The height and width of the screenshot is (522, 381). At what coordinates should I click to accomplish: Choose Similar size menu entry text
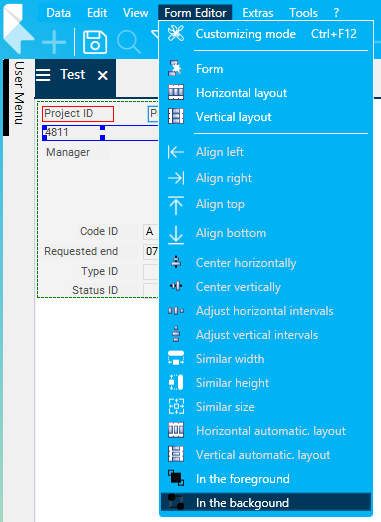coord(225,407)
